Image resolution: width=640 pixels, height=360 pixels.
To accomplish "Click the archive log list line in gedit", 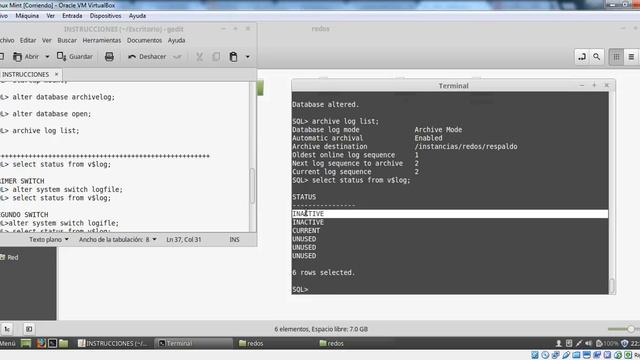I will click(46, 131).
